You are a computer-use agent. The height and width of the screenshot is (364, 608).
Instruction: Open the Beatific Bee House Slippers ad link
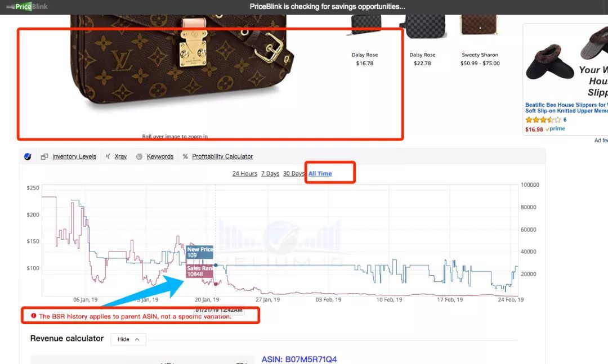click(566, 108)
